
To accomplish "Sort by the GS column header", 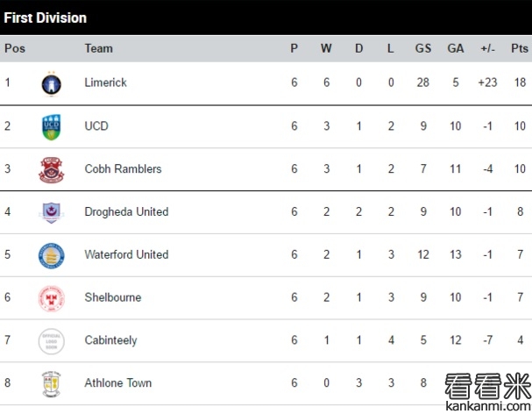I will [x=422, y=48].
